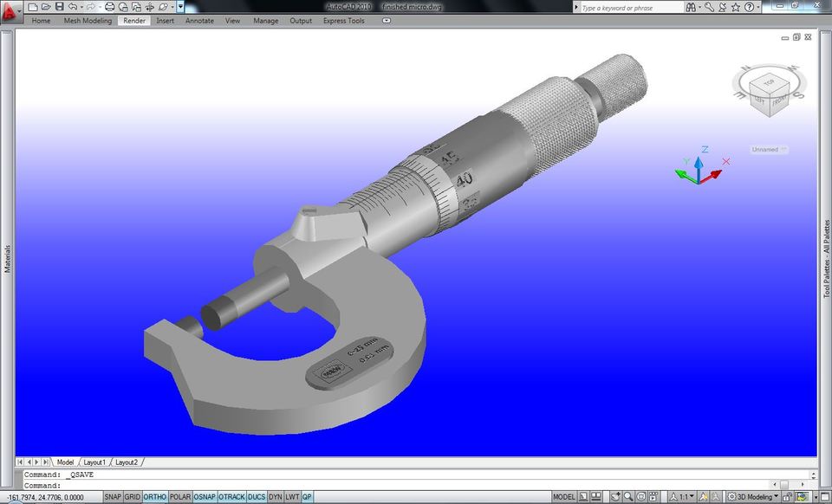Toggle ORTHO mode in the status bar
This screenshot has width=832, height=504.
[x=154, y=496]
